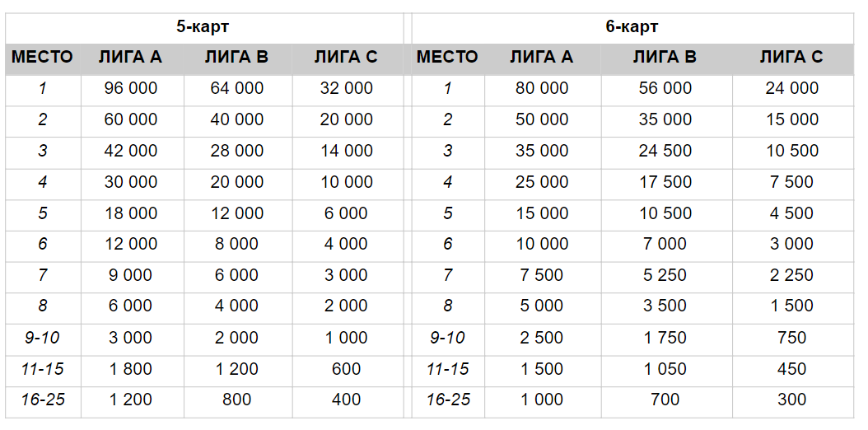This screenshot has width=868, height=430.
Task: Click the 6-карт table header
Action: (632, 27)
